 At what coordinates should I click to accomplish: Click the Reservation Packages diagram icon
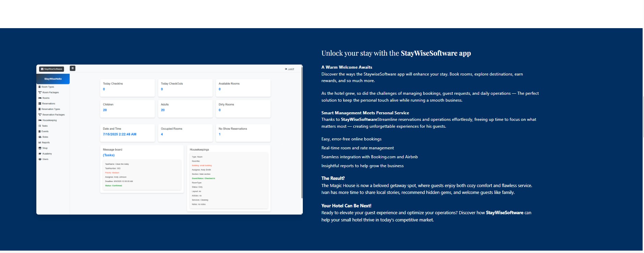point(40,115)
